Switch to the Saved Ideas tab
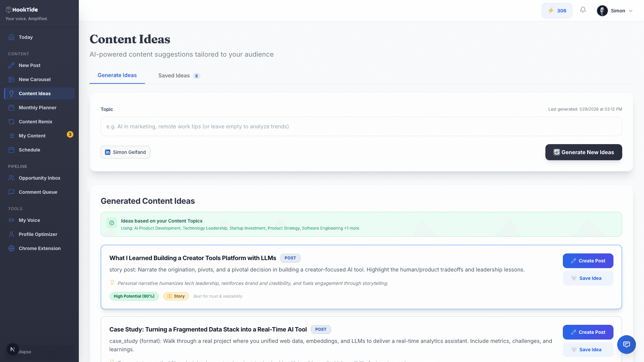 (179, 76)
